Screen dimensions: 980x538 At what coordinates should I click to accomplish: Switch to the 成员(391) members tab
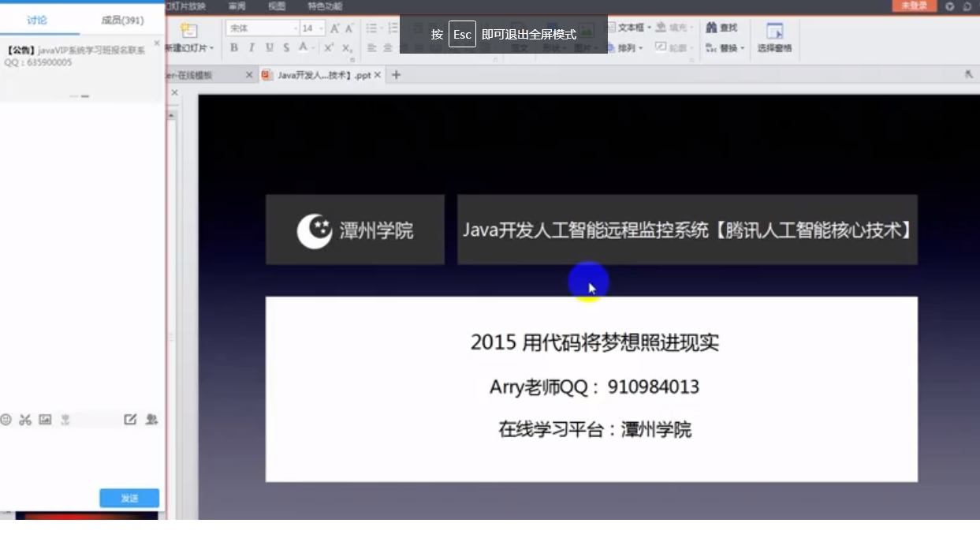pyautogui.click(x=122, y=20)
